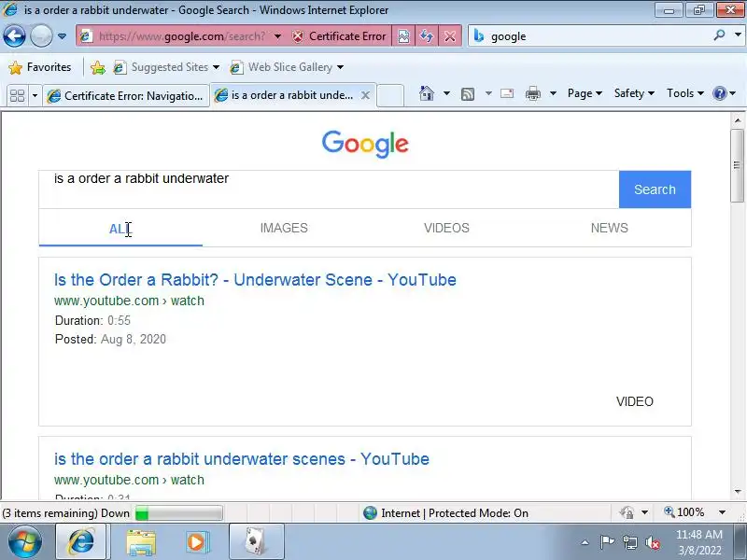Add page to Favorites bar icon

(98, 67)
